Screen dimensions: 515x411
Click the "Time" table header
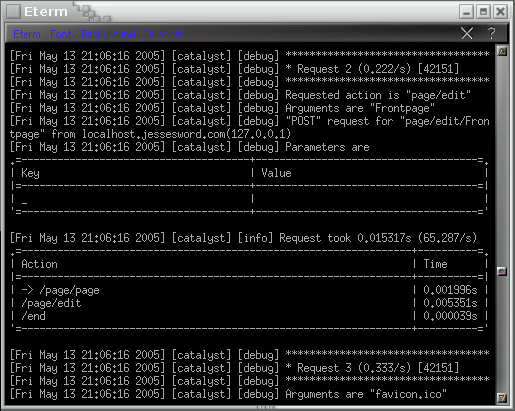[435, 264]
